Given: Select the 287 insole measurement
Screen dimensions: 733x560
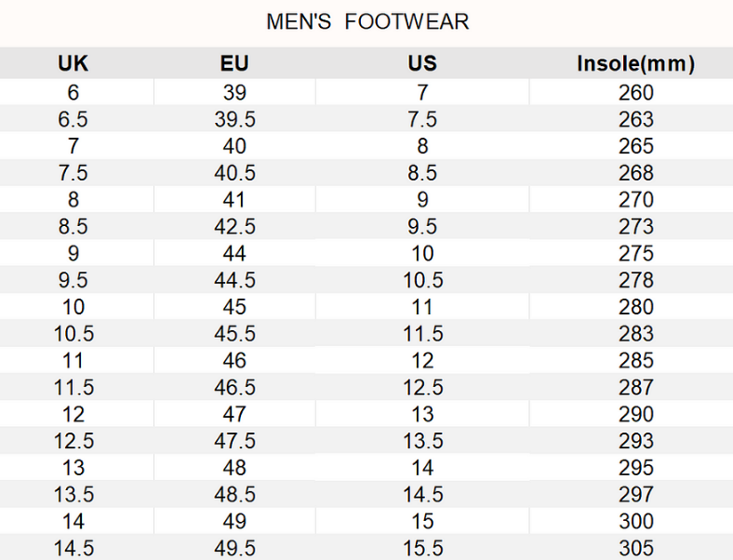Looking at the screenshot, I should [x=635, y=388].
